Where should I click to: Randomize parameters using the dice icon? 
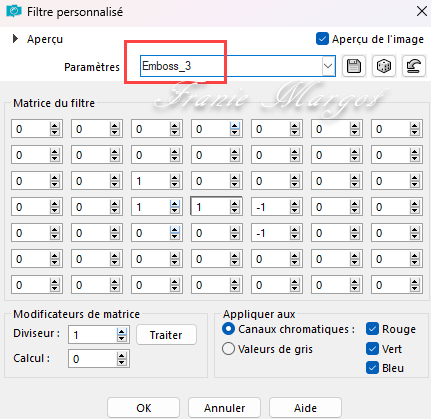point(384,66)
